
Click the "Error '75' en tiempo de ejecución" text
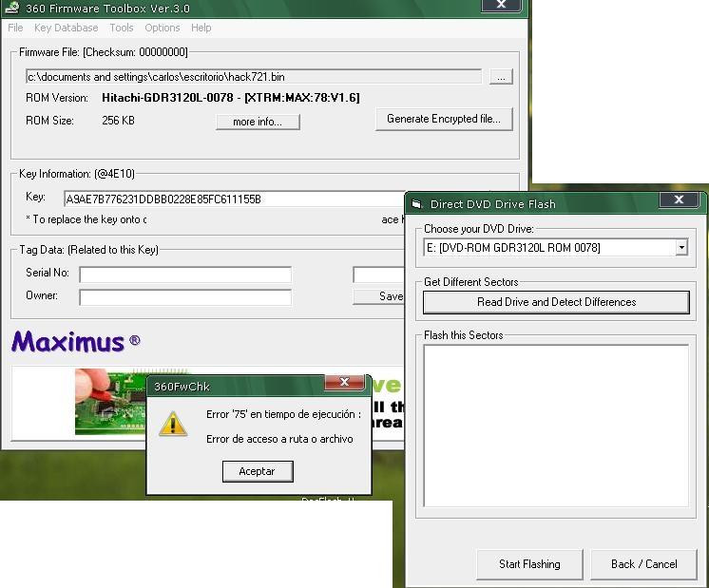(x=283, y=414)
